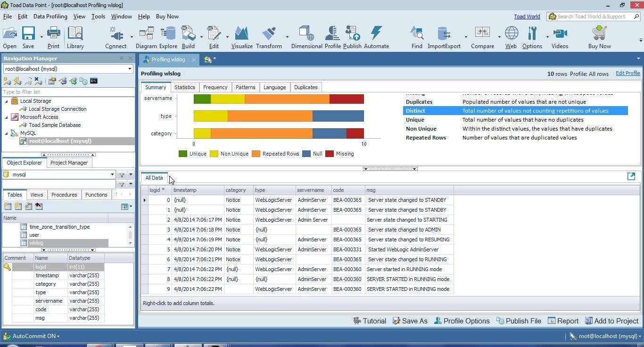Click the Report button
This screenshot has height=347, width=644.
pos(563,321)
